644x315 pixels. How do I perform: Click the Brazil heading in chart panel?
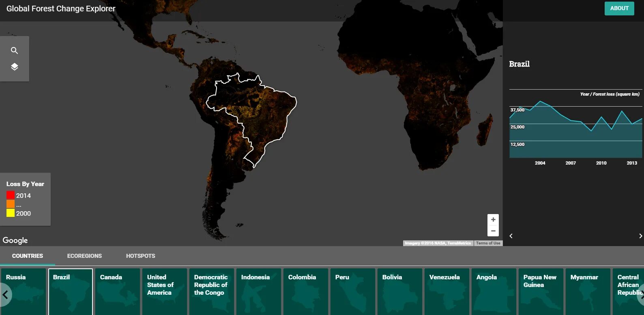pos(519,64)
